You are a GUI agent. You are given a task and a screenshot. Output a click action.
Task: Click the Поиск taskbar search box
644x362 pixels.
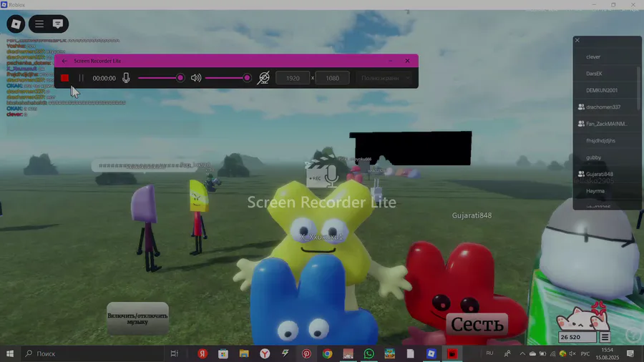(94, 353)
